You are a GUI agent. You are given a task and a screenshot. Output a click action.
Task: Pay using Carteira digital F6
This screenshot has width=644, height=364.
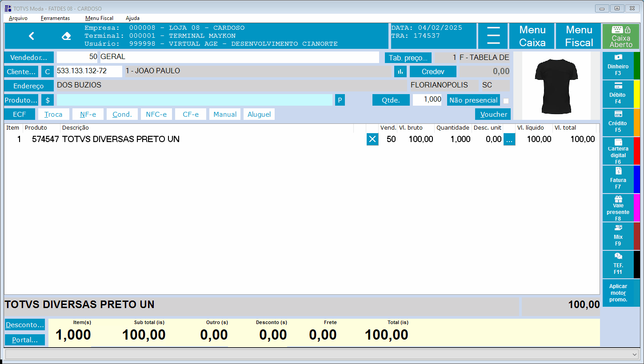618,151
